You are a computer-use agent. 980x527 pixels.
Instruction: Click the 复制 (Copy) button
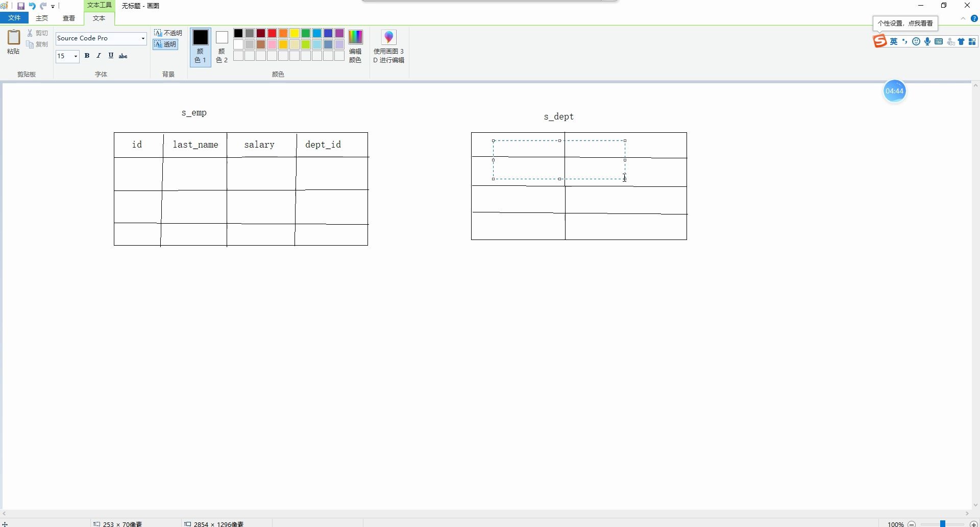coord(38,44)
